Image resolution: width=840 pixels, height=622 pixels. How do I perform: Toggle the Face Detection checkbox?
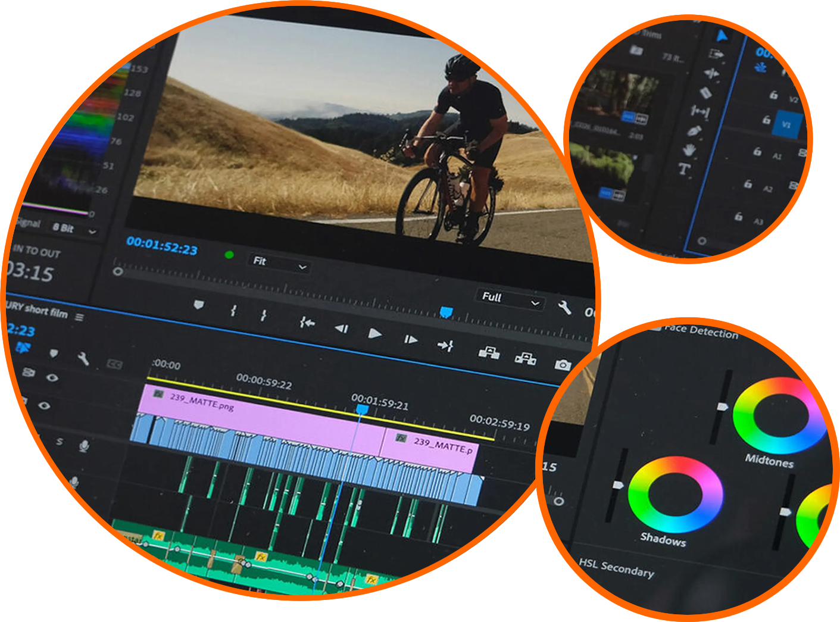tap(655, 327)
